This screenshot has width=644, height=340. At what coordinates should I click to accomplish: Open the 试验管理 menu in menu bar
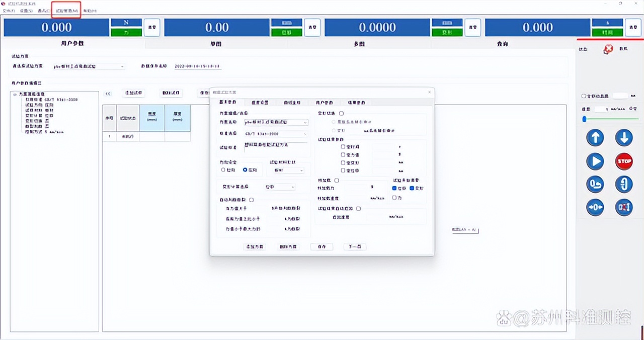[x=66, y=11]
